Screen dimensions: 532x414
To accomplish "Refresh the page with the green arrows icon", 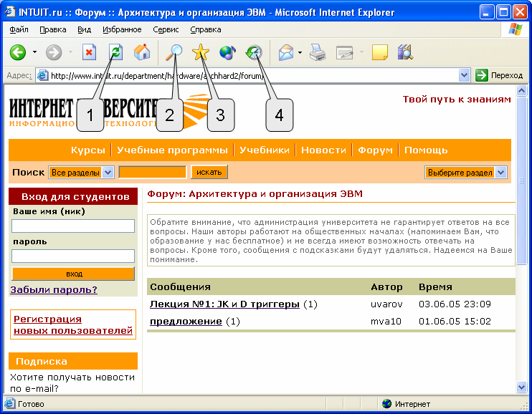I will pyautogui.click(x=115, y=52).
